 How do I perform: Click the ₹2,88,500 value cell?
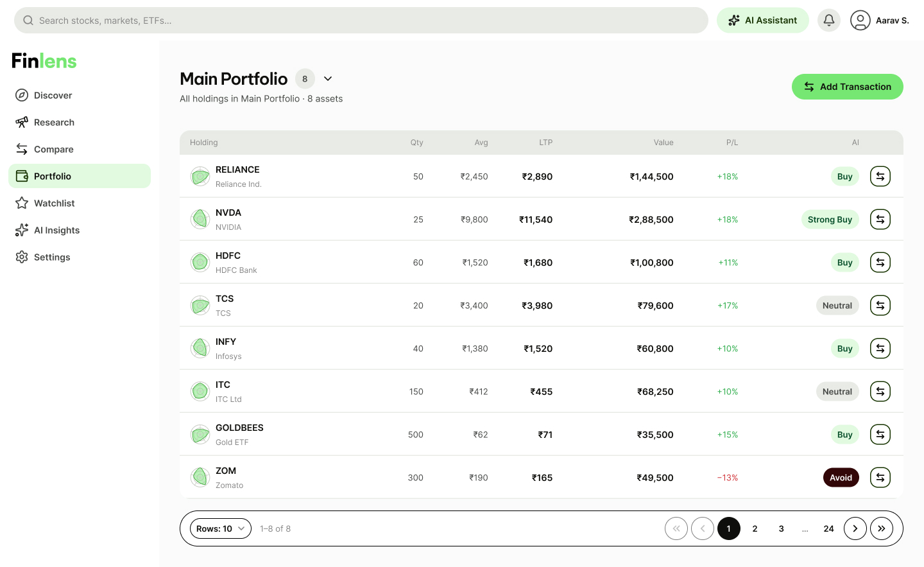tap(651, 219)
